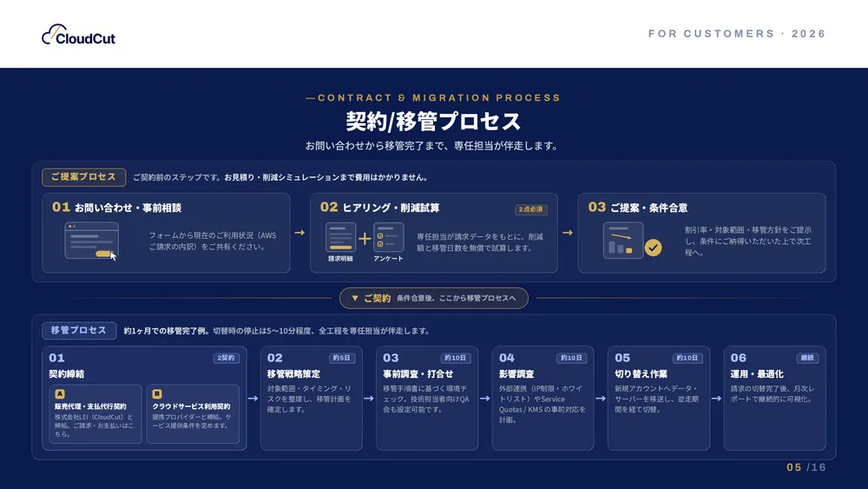Click the CloudCut cloud logo
Screen dimensions: 868x489
click(79, 35)
